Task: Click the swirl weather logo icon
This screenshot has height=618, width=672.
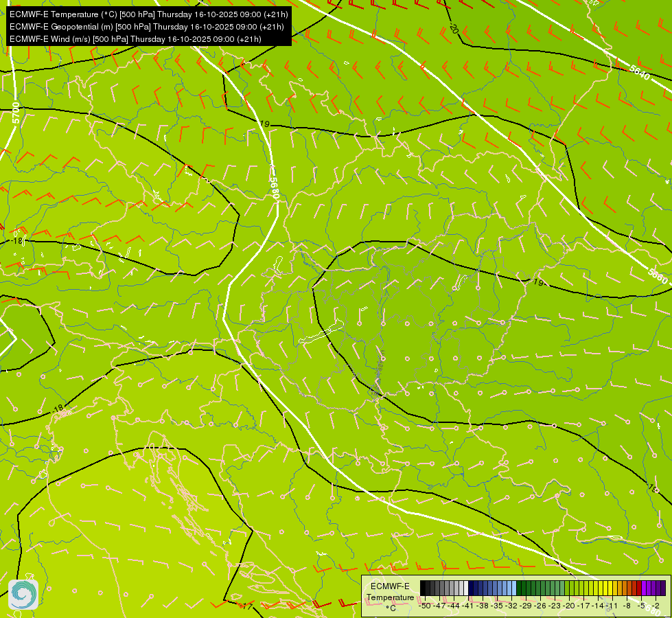Action: click(x=23, y=595)
